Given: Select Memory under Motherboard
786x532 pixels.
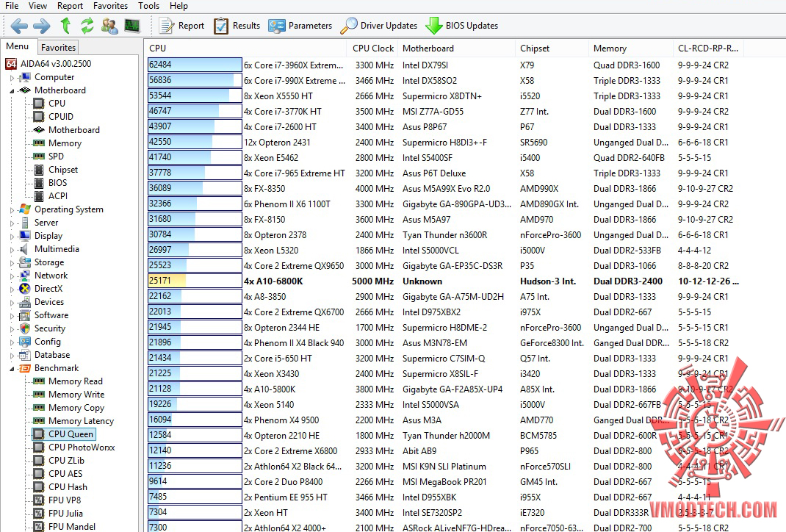Looking at the screenshot, I should [x=65, y=143].
